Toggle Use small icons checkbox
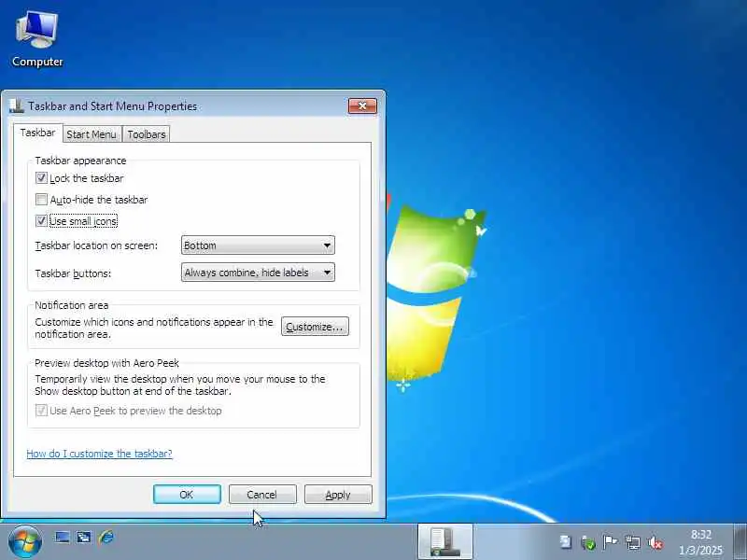The width and height of the screenshot is (747, 560). click(x=41, y=221)
